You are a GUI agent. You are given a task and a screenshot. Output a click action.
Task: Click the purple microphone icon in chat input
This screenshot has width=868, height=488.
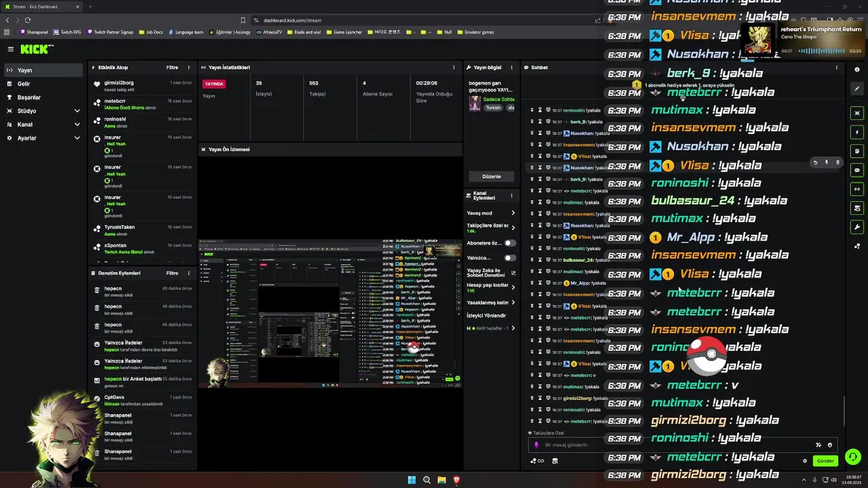click(x=536, y=445)
